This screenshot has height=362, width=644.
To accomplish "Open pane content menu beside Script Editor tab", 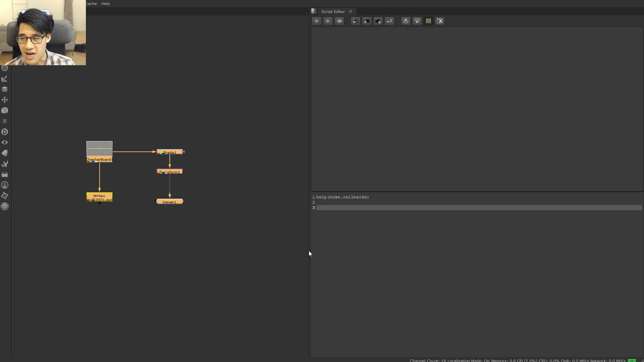I will [x=313, y=11].
